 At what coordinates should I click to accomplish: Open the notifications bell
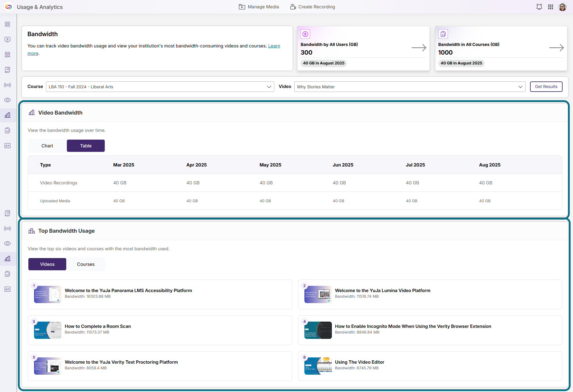539,7
